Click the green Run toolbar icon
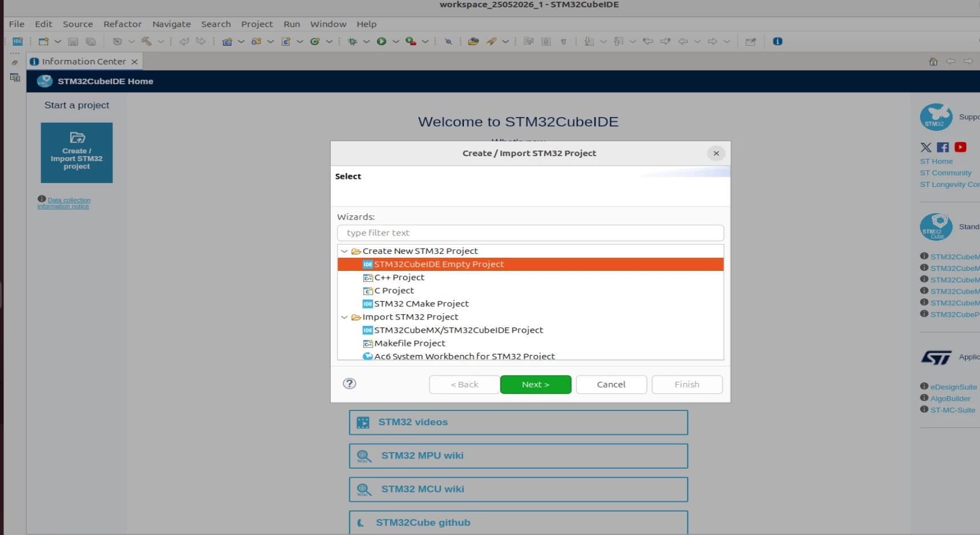 coord(381,41)
